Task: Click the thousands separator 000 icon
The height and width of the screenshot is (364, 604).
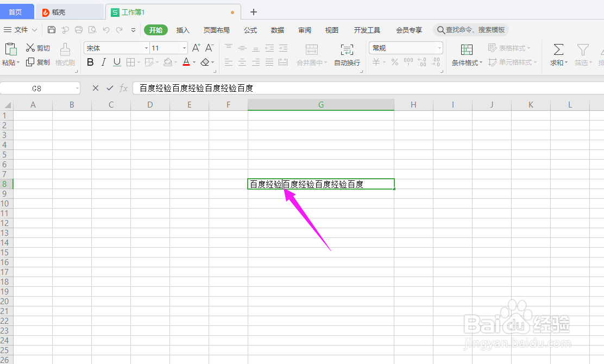Action: (408, 62)
